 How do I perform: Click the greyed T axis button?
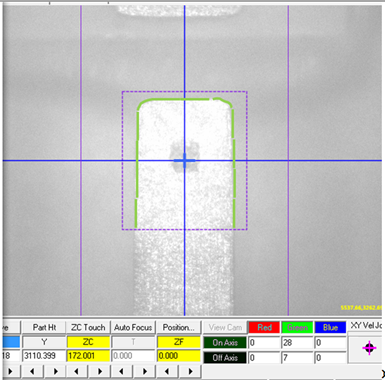133,342
